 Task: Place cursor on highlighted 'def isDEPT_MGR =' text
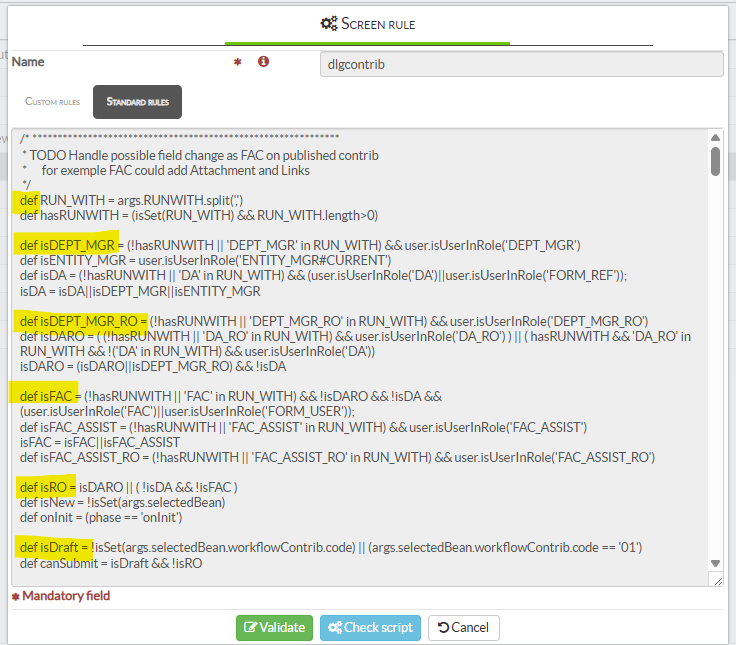pyautogui.click(x=67, y=245)
